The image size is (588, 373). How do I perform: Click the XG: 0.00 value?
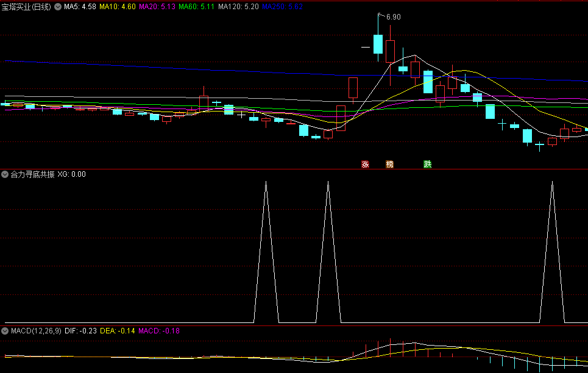(x=72, y=174)
